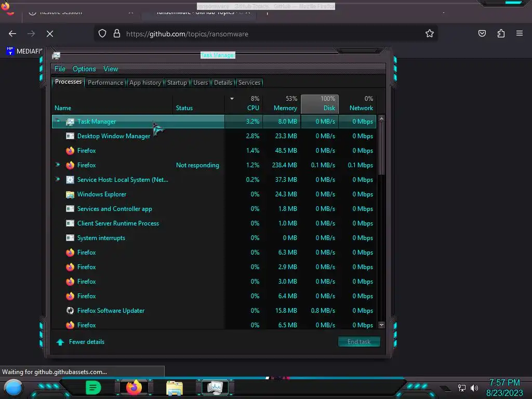Click the End task button

pyautogui.click(x=359, y=342)
